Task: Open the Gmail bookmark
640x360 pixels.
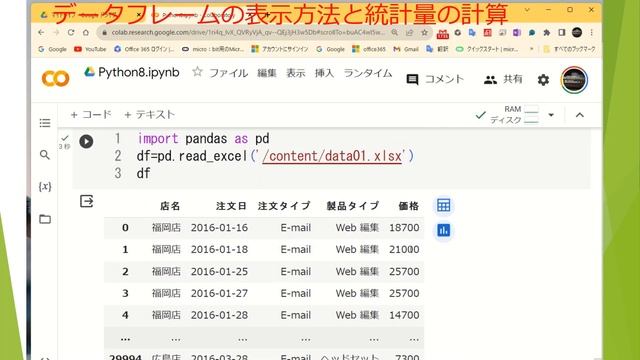Action: click(406, 49)
